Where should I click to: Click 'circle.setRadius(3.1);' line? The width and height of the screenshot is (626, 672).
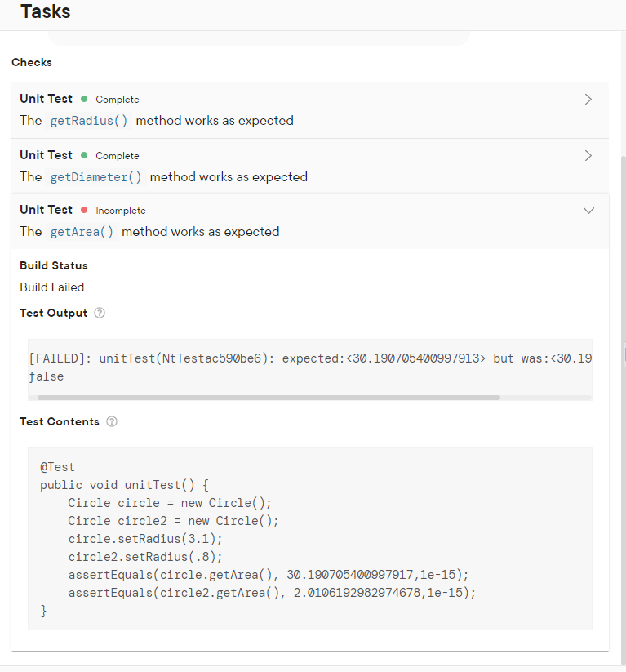(x=145, y=539)
